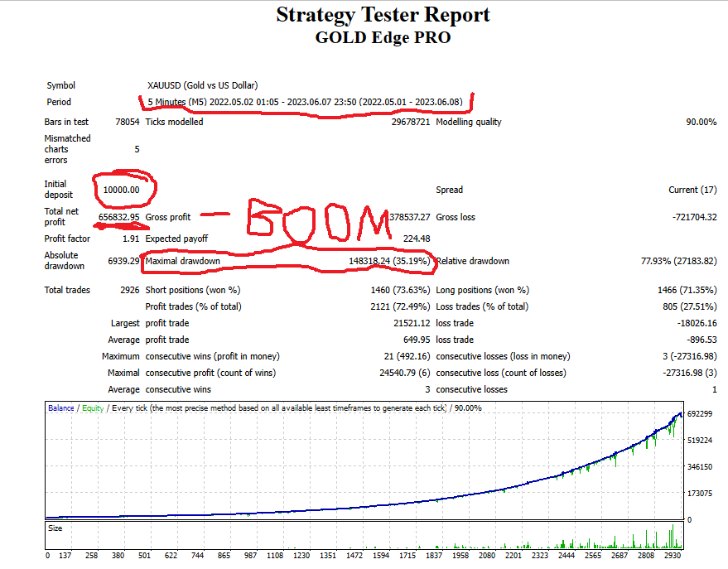
Task: Click Gross loss value -721704.32
Action: click(695, 217)
